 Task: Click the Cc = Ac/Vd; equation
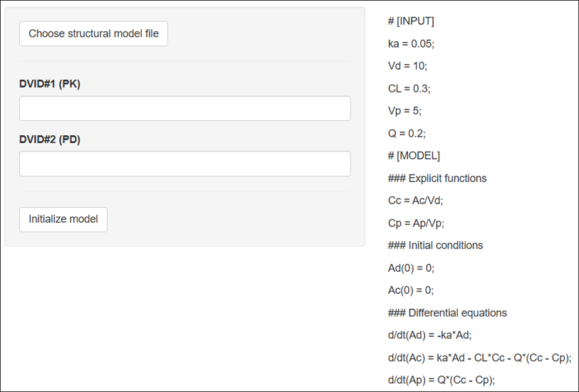coord(415,200)
